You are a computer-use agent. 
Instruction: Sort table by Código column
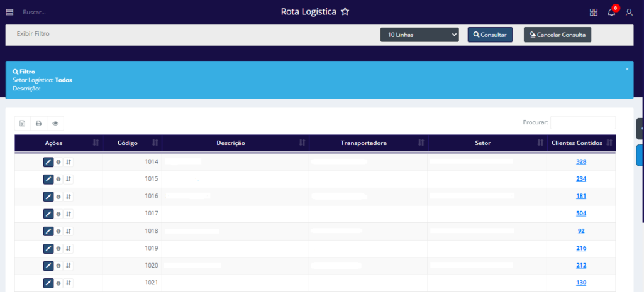132,143
